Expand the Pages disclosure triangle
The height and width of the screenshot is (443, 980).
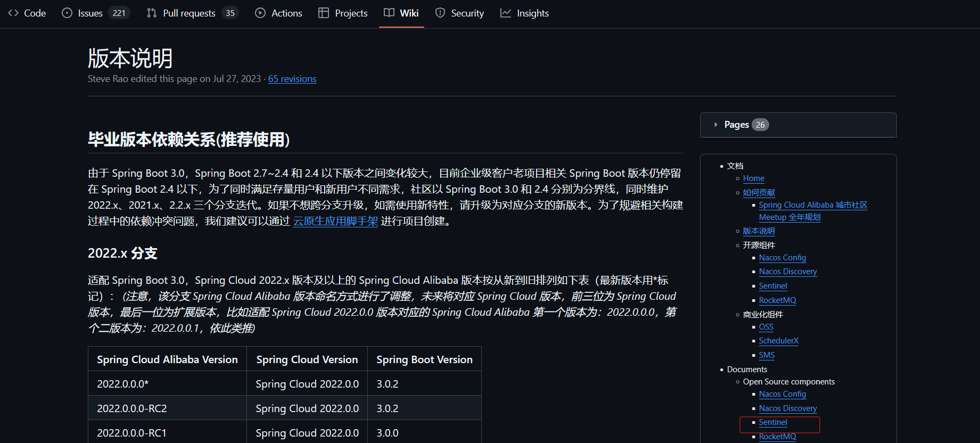point(716,125)
